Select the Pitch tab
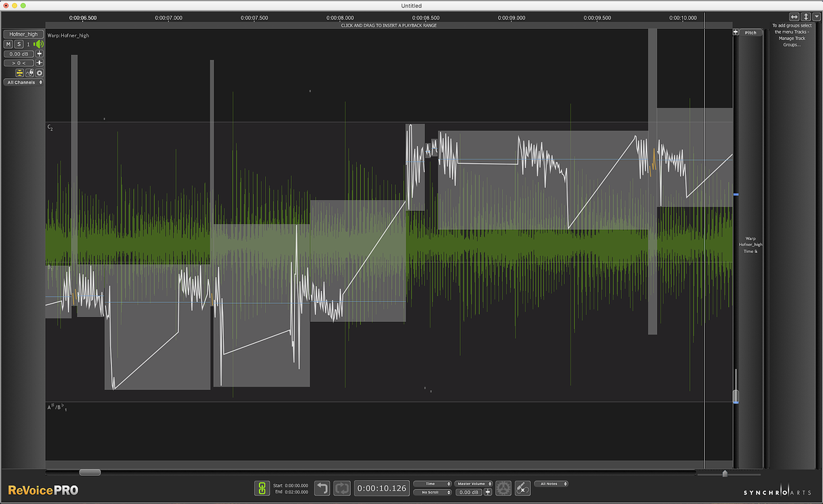823x504 pixels. point(751,32)
